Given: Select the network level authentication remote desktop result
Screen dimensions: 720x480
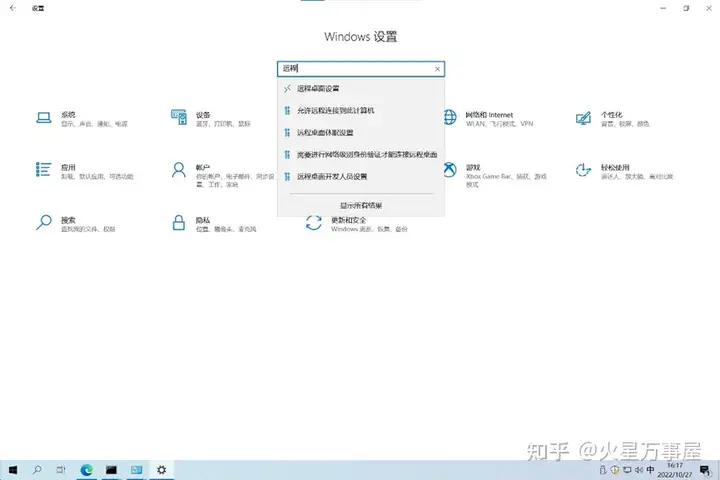Looking at the screenshot, I should tap(361, 155).
